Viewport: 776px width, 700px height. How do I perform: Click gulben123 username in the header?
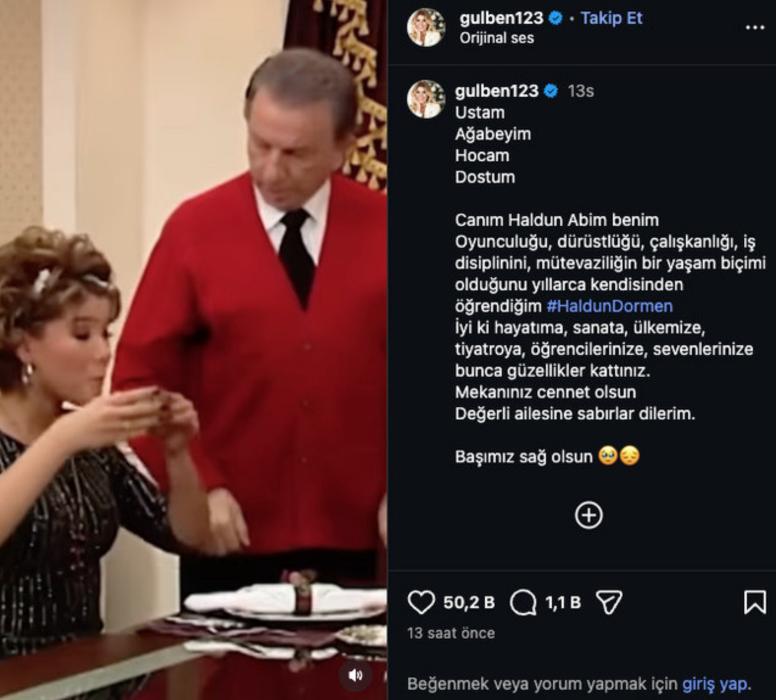click(501, 18)
